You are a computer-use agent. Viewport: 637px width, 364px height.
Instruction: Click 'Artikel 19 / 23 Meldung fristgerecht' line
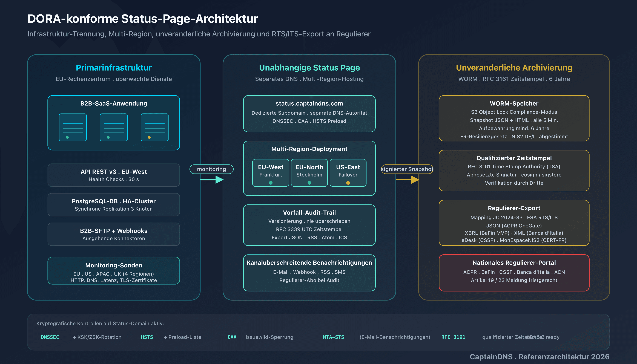coord(514,280)
